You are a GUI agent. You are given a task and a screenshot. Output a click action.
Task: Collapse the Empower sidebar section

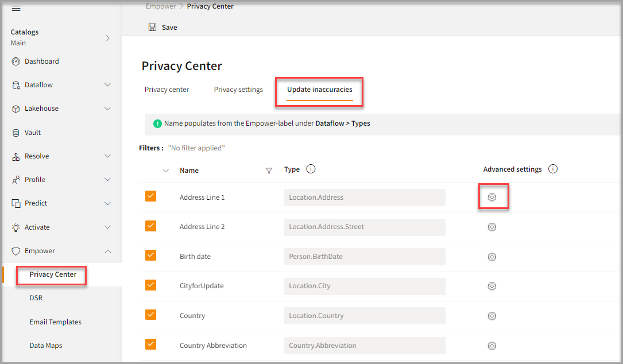coord(107,251)
